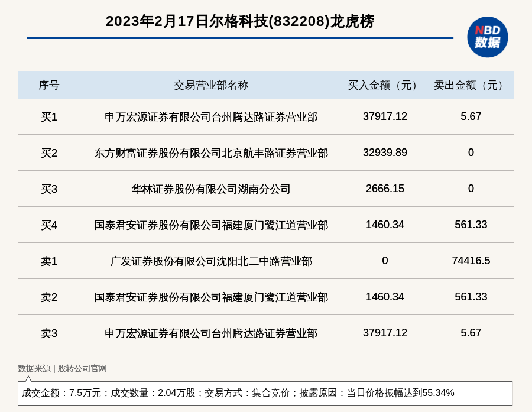Click the 0 sell amount in the 买2 row
This screenshot has height=412, width=532.
click(x=471, y=153)
